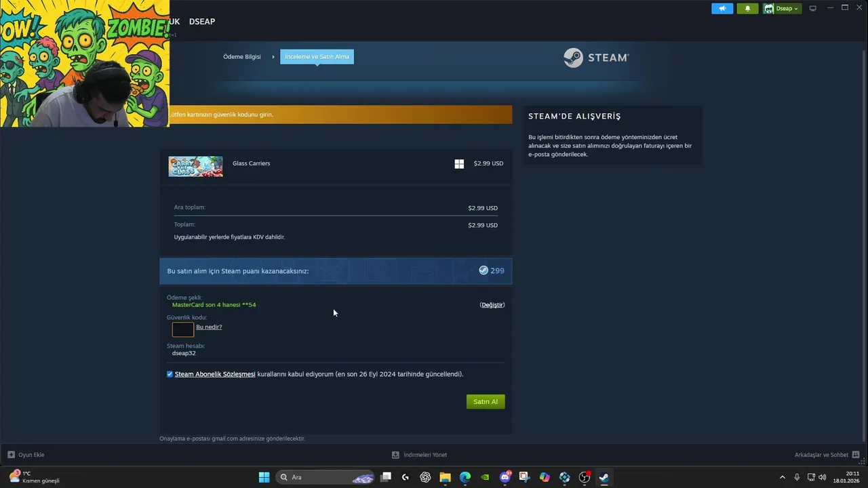Go back to Ödeme Bilgisi step
The image size is (868, 488).
[242, 57]
